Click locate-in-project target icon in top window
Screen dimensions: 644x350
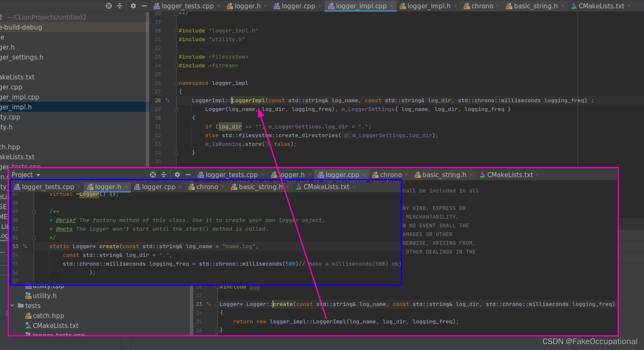tap(109, 6)
